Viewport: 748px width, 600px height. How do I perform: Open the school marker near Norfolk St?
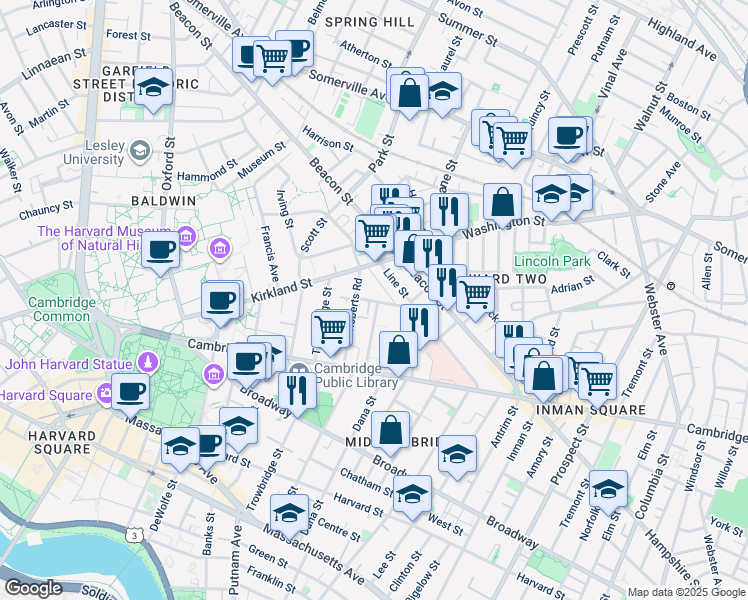point(607,488)
